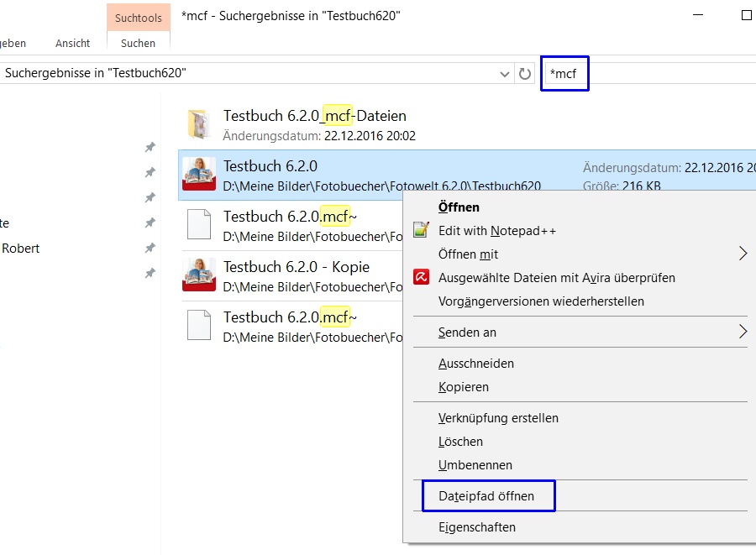This screenshot has width=756, height=555.
Task: Click the red Avira icon in context menu
Action: coord(421,277)
